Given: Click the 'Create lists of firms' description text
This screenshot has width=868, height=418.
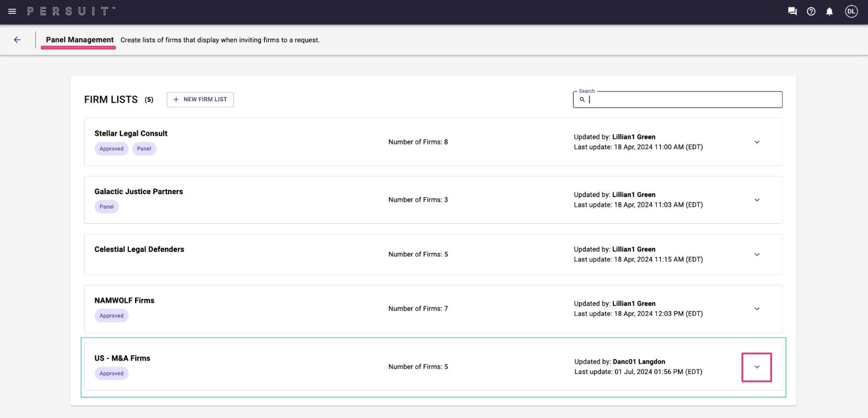Looking at the screenshot, I should point(220,40).
